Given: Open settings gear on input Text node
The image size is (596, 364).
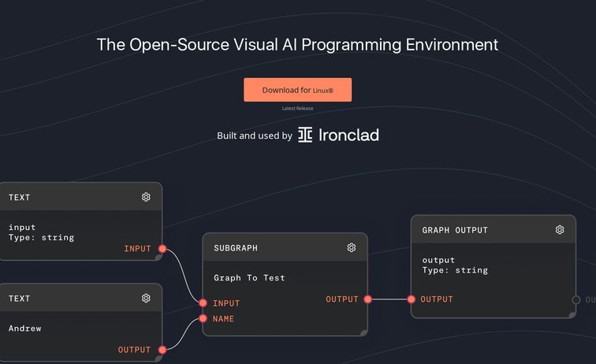Looking at the screenshot, I should pos(146,197).
